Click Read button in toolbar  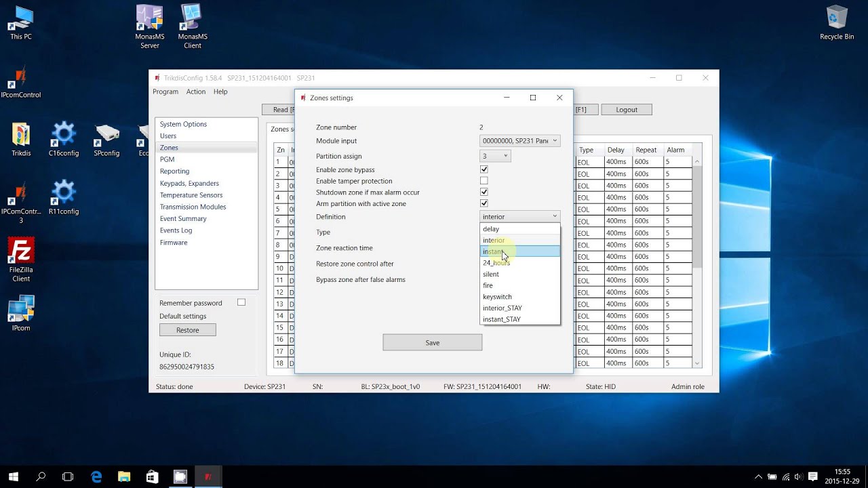(279, 110)
